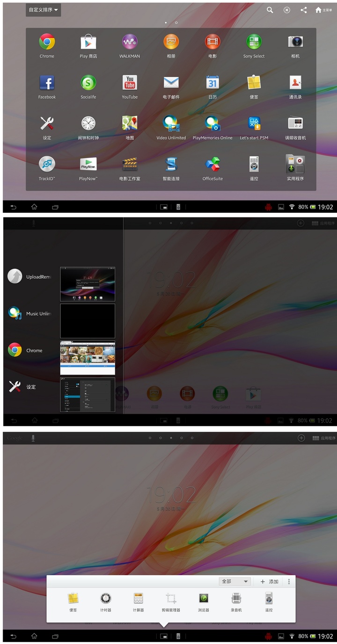Launch Sony Select in the app drawer
The height and width of the screenshot is (644, 337).
point(254,45)
